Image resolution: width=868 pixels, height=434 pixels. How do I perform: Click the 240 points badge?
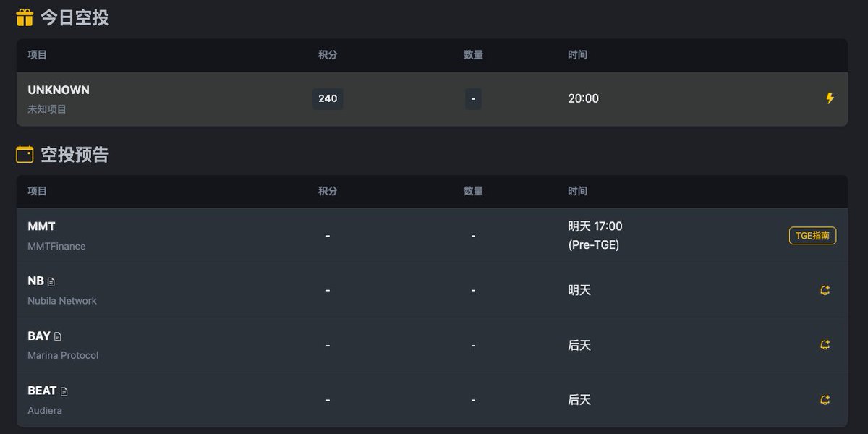click(328, 98)
